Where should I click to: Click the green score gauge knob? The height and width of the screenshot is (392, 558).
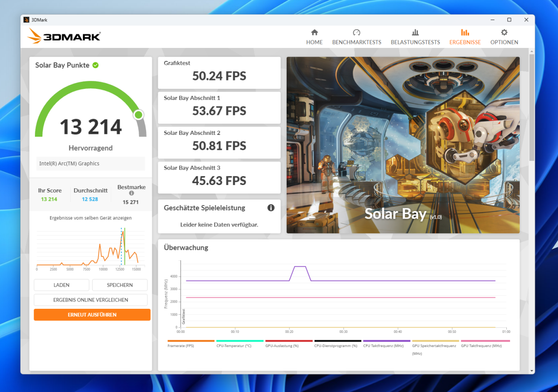click(x=138, y=115)
